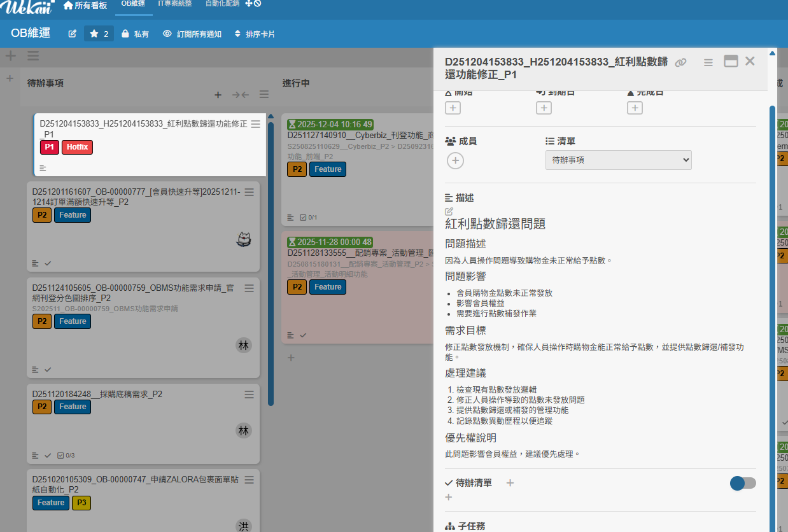Toggle board 私有 privacy setting
This screenshot has height=532, width=788.
[134, 34]
